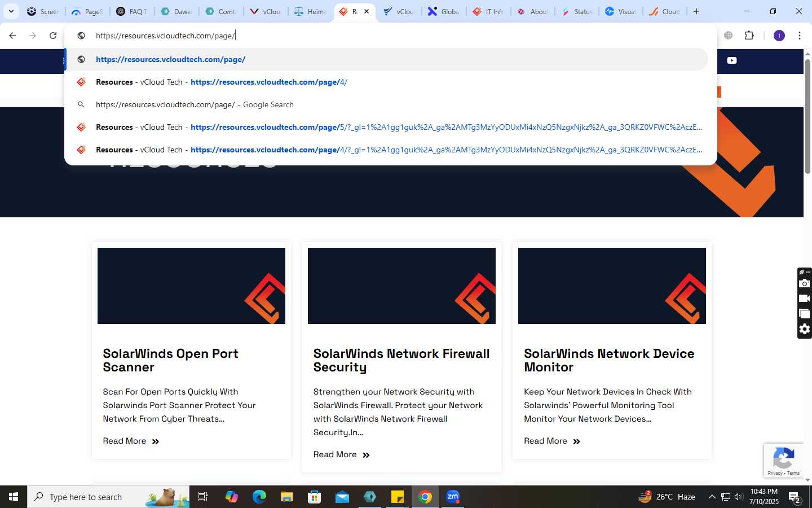Screen dimensions: 812x508
Task: Switch to the FAQ tab
Action: click(x=131, y=11)
